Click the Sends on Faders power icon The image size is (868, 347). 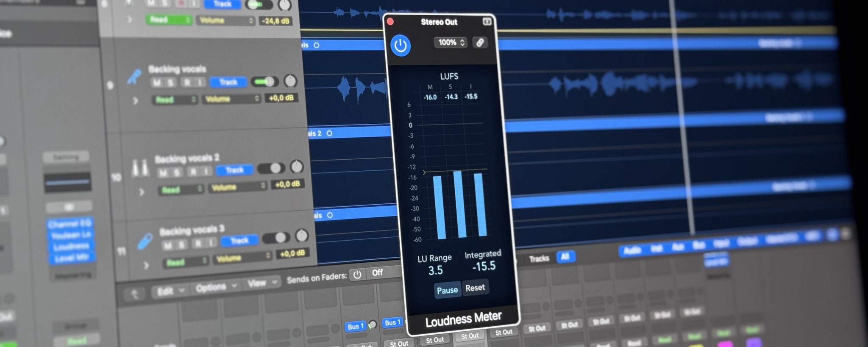point(357,275)
